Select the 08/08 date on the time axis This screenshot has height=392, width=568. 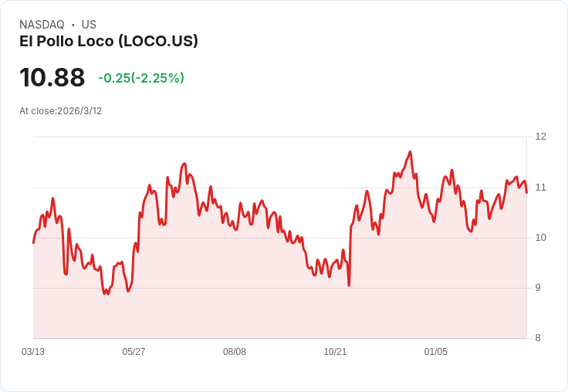coord(235,352)
